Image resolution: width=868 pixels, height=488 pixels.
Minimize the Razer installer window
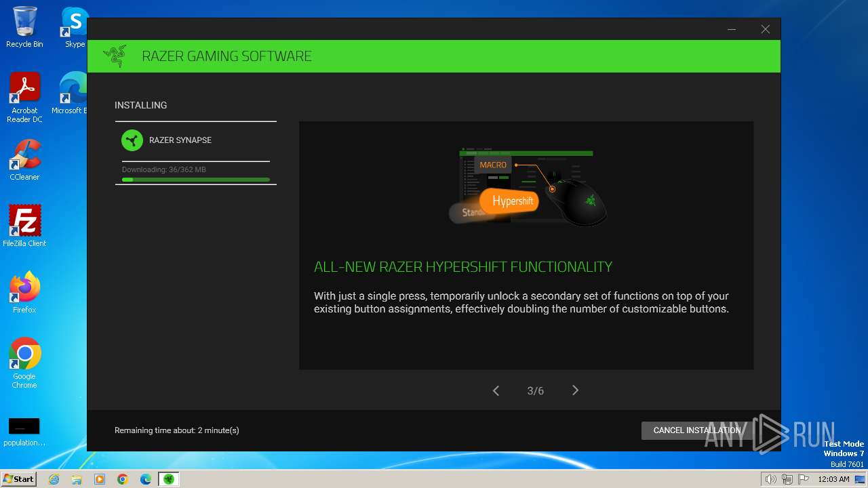pos(732,29)
